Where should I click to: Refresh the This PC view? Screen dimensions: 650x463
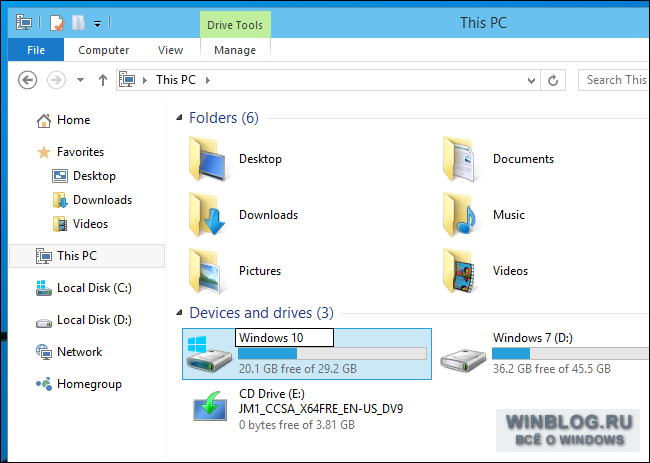553,80
